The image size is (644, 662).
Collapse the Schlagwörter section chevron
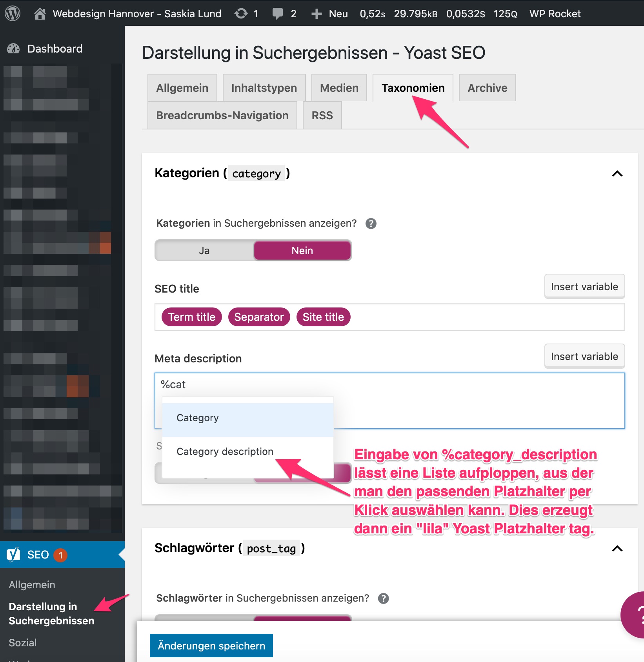(617, 548)
